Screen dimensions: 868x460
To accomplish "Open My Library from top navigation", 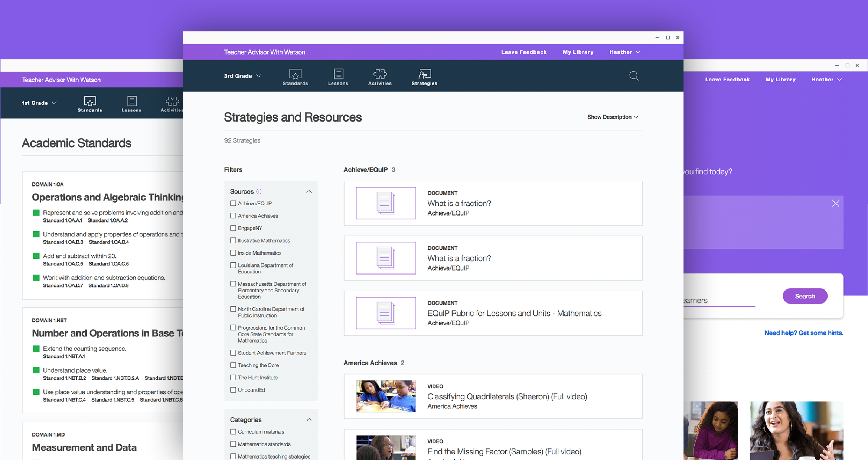I will pos(579,52).
